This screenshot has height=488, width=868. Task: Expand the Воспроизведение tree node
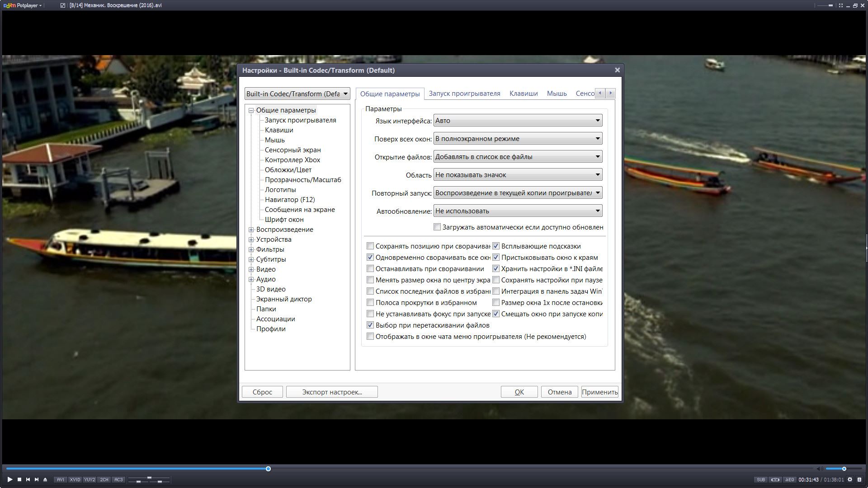[x=251, y=230]
